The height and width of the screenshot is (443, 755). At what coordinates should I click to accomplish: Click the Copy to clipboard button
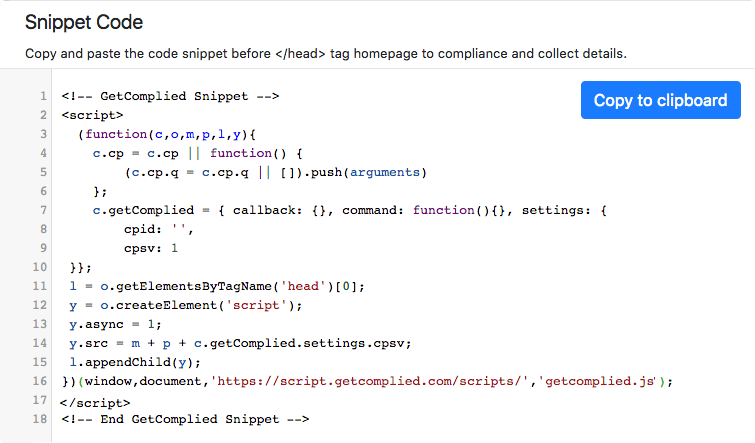click(661, 100)
